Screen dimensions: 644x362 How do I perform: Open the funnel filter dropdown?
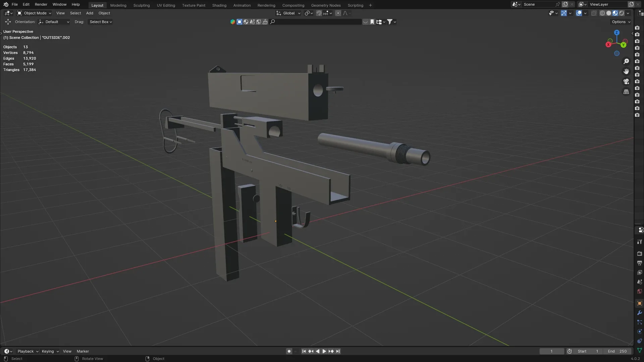tap(392, 22)
